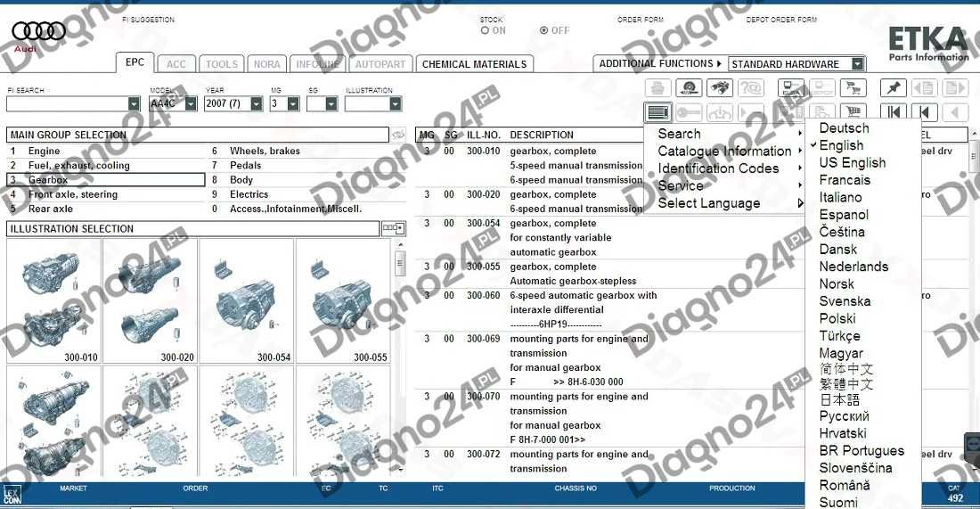980x509 pixels.
Task: Choose Polski language
Action: click(837, 318)
